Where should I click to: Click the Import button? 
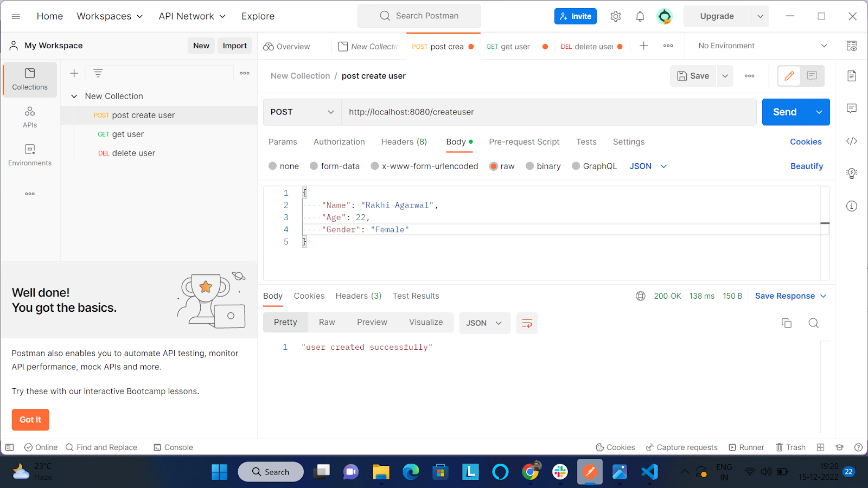[235, 46]
